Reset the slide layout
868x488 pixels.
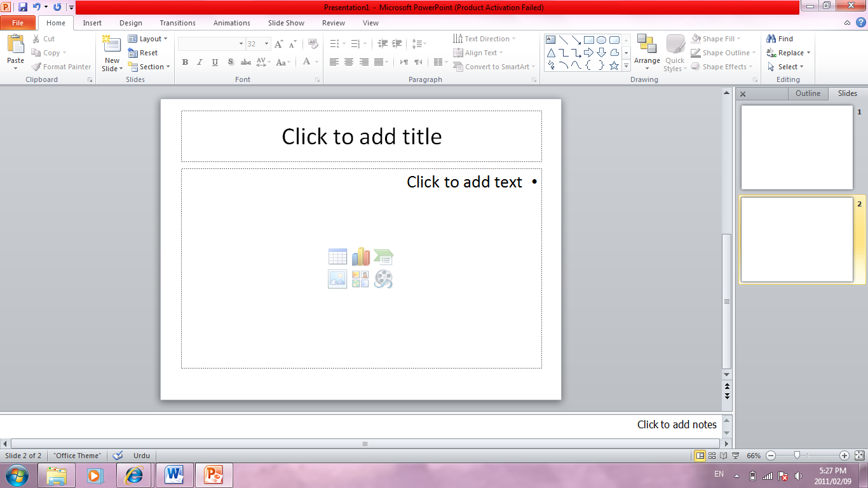[143, 53]
